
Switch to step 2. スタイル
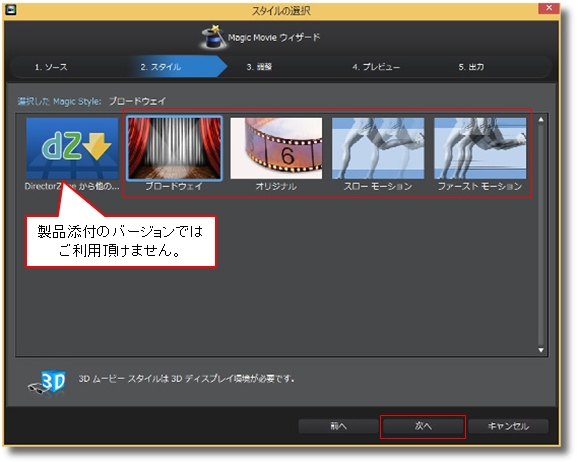(160, 67)
